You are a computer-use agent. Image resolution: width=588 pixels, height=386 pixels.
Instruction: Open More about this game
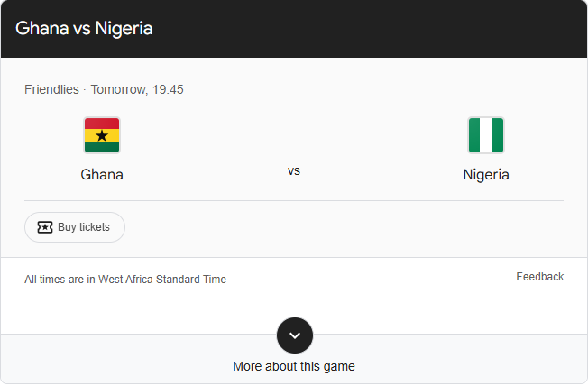click(x=294, y=366)
